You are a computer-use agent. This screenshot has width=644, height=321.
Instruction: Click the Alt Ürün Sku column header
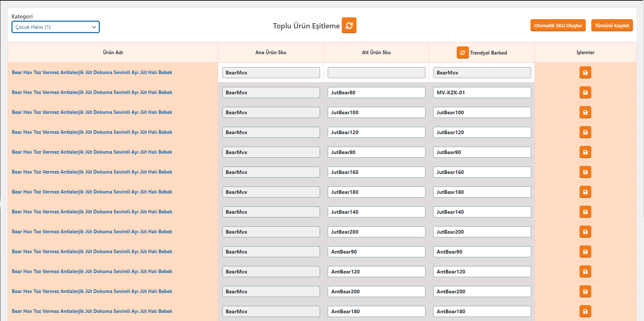[x=376, y=52]
